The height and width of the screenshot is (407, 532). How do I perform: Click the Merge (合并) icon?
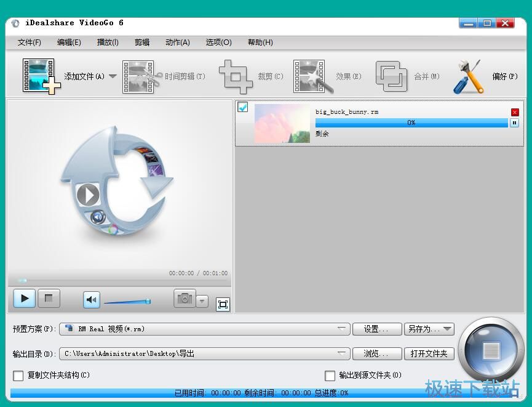(391, 76)
